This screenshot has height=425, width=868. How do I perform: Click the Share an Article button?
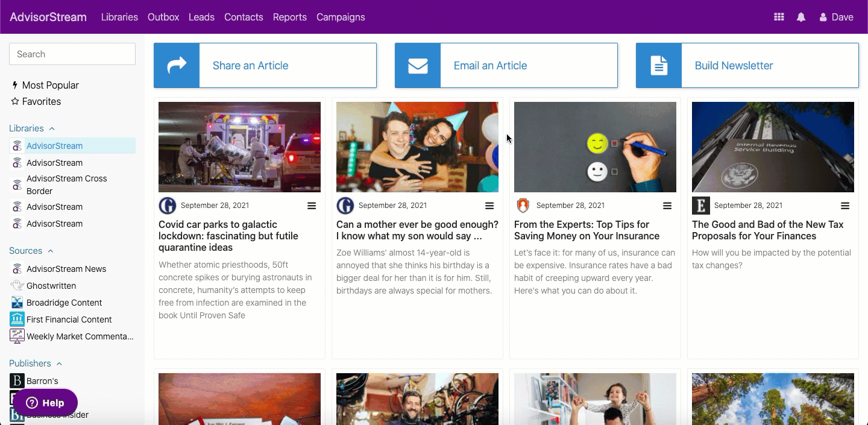pos(265,66)
